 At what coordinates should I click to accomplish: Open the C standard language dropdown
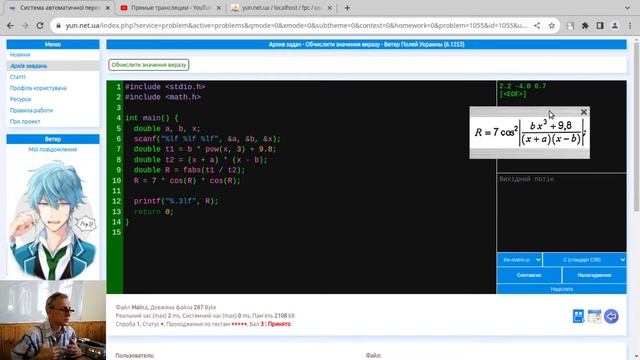tap(584, 260)
